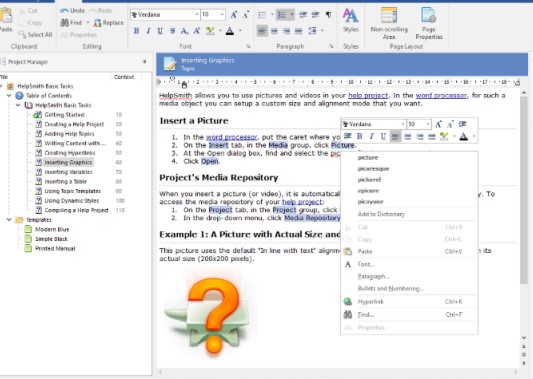Click the Find binoculars icon
This screenshot has height=379, width=533.
click(65, 23)
